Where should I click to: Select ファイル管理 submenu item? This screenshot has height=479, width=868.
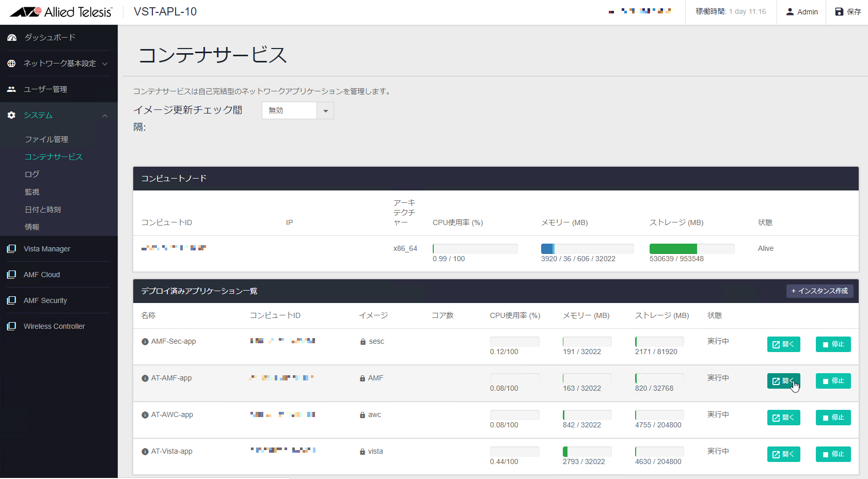46,139
